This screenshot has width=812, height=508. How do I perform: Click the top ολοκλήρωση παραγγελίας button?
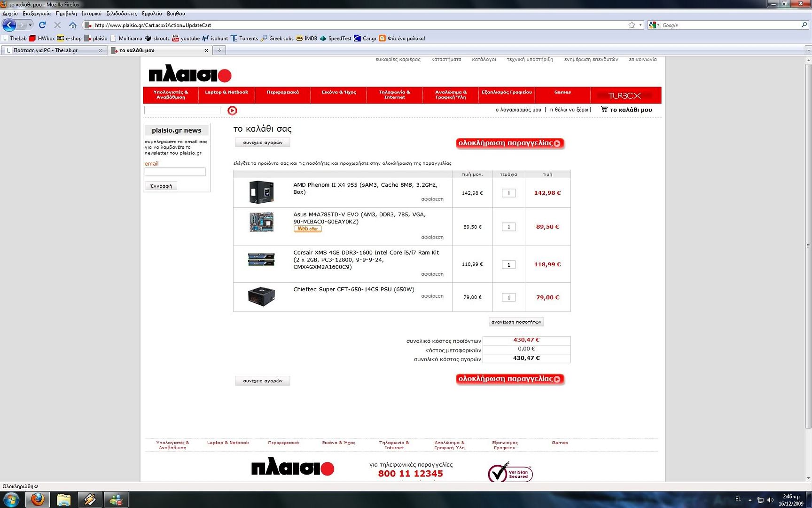(x=509, y=143)
